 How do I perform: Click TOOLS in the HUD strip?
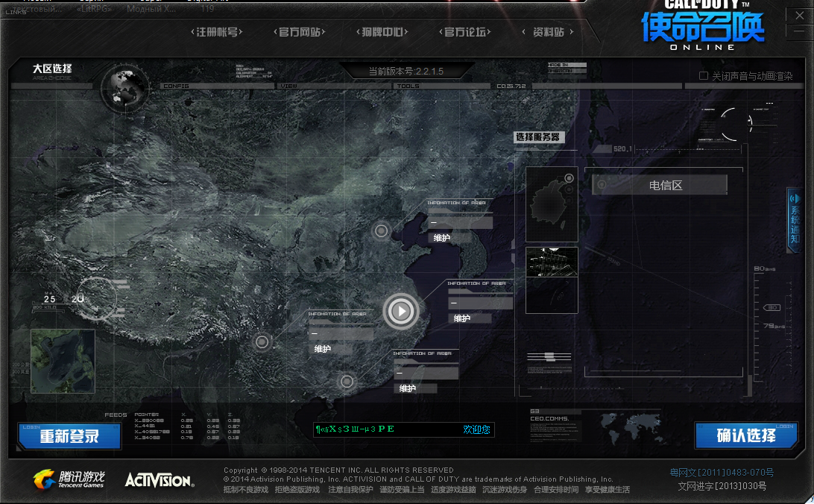[x=408, y=86]
